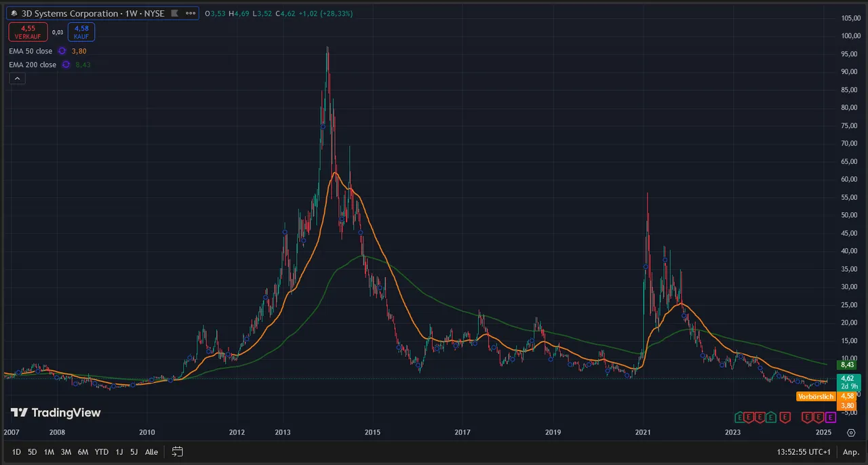Click the change value +1,02 (+28,33%)

pos(325,14)
